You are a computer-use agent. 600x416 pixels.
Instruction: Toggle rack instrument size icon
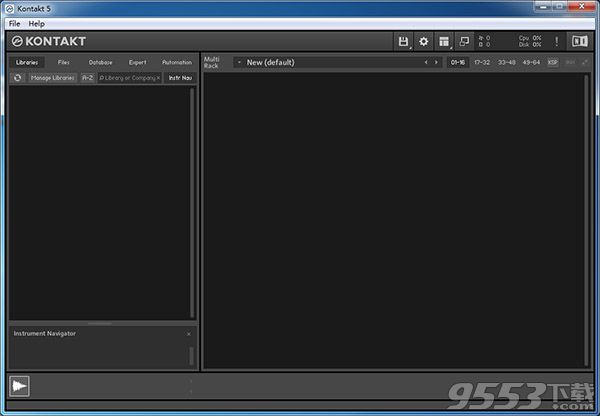click(x=585, y=62)
